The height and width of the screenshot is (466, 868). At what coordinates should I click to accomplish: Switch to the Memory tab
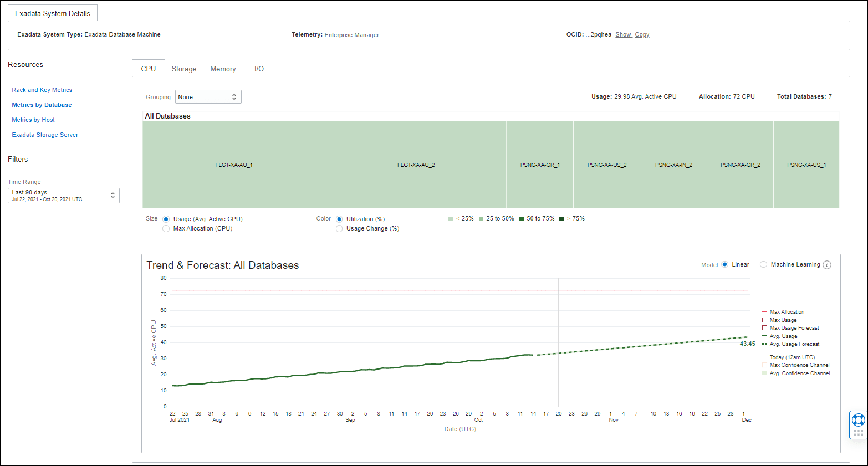pos(222,69)
